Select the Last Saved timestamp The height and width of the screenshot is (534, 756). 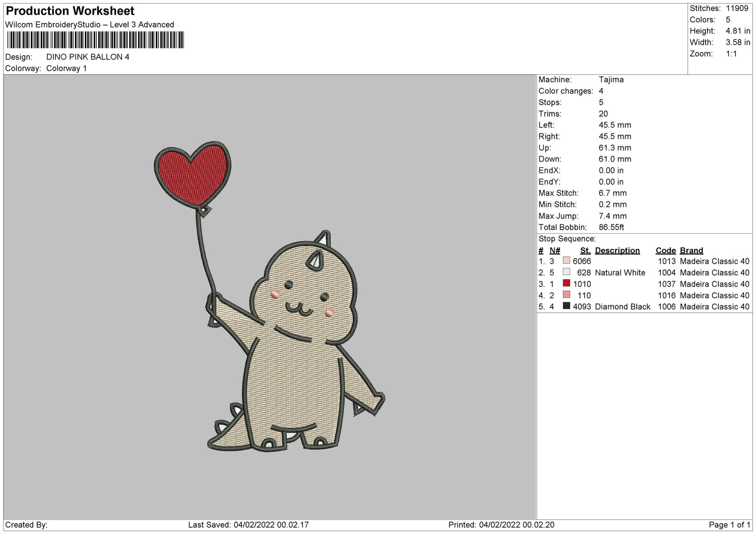(248, 525)
